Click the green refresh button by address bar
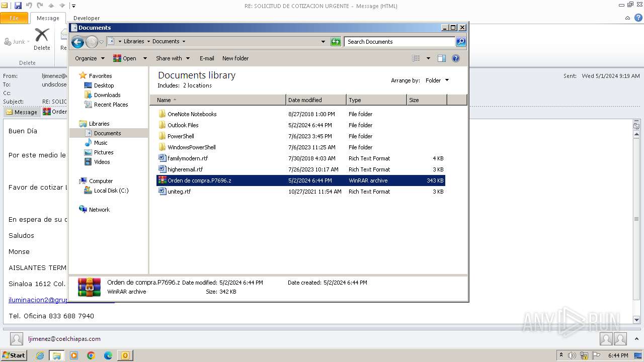The width and height of the screenshot is (644, 362). 336,42
